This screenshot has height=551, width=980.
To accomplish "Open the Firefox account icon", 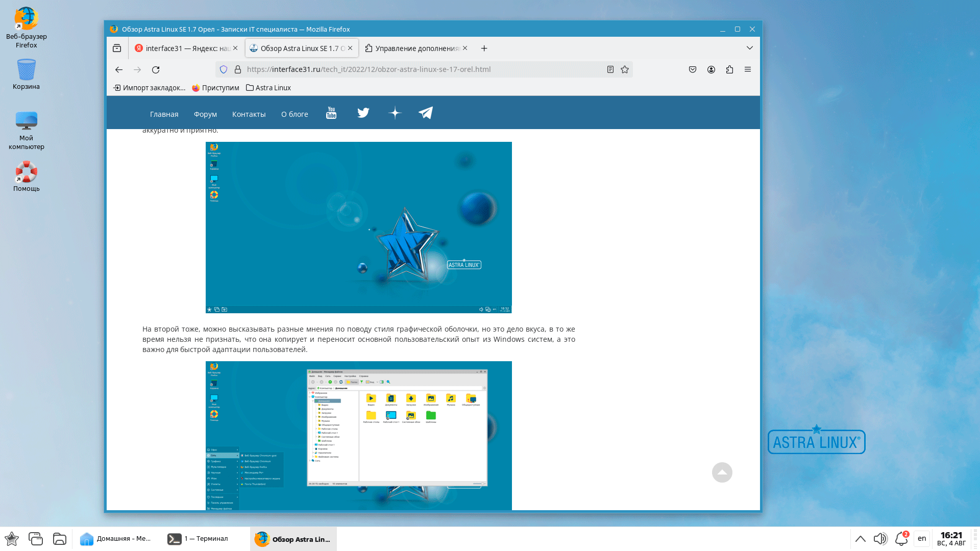I will [711, 69].
